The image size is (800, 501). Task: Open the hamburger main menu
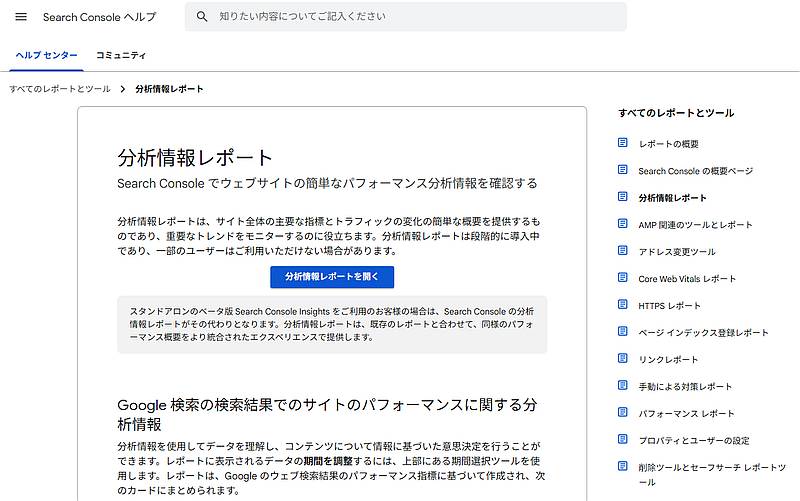pos(21,17)
